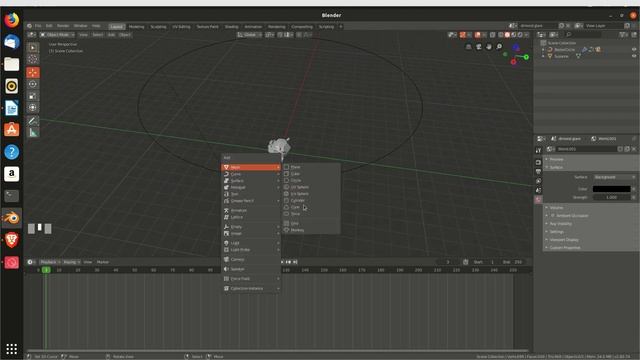640x360 pixels.
Task: Open the File menu
Action: [x=38, y=26]
